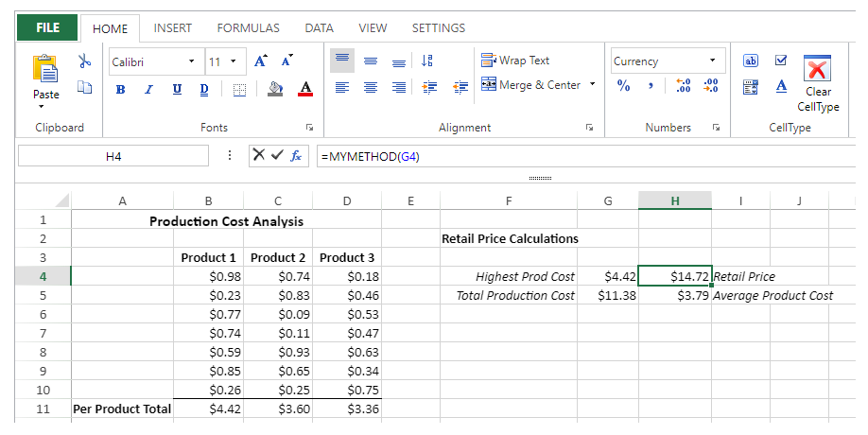Image resolution: width=868 pixels, height=435 pixels.
Task: Insert the checkbox cell type icon
Action: pos(782,61)
